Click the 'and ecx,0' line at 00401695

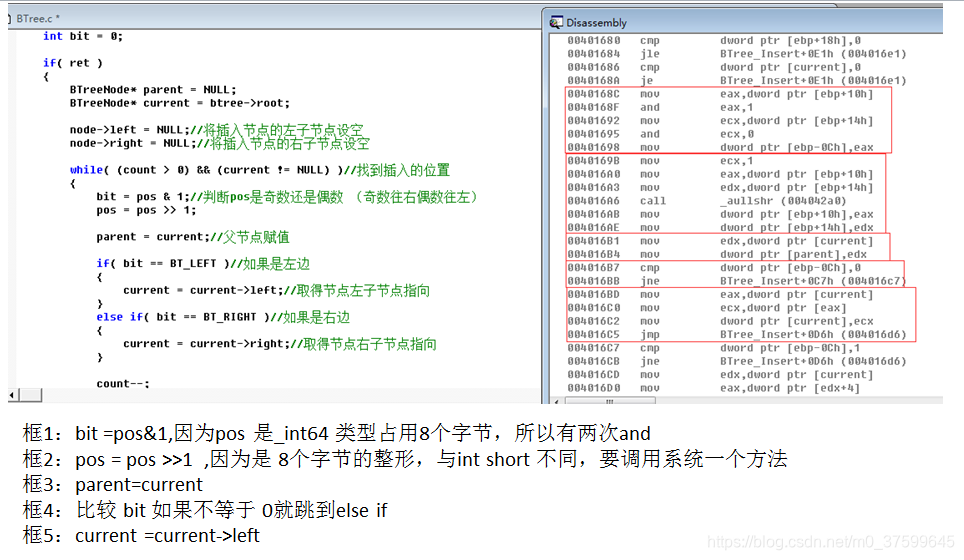[x=660, y=134]
